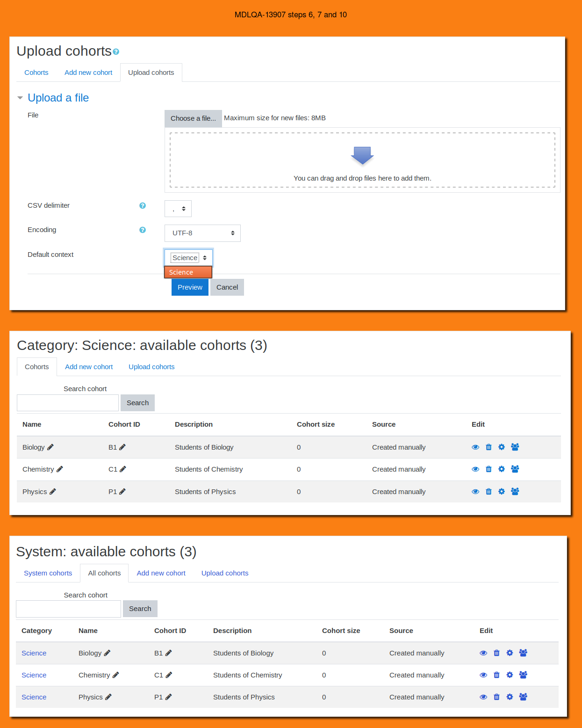Click Search button in Category Science panel
Viewport: 582px width, 728px height.
coord(137,403)
